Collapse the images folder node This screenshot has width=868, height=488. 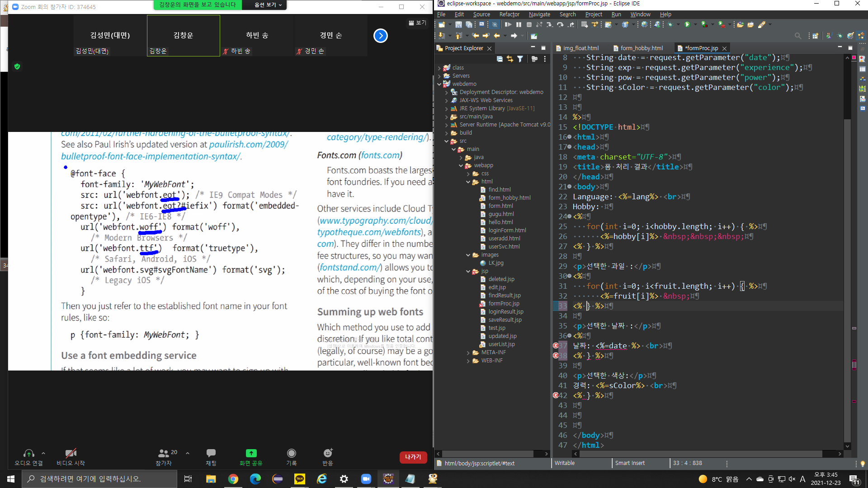tap(468, 255)
